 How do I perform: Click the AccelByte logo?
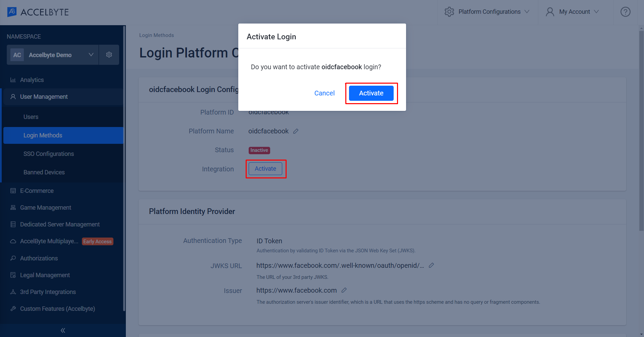coord(38,12)
